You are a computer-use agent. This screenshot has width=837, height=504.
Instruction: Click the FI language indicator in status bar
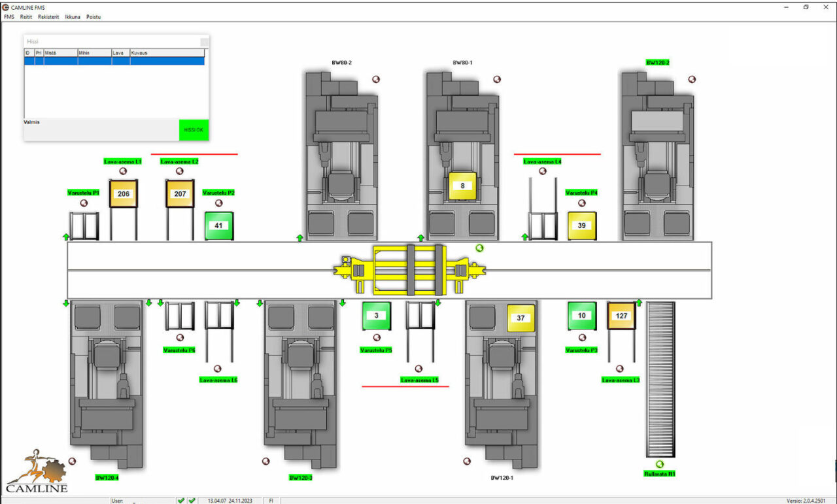point(271,500)
